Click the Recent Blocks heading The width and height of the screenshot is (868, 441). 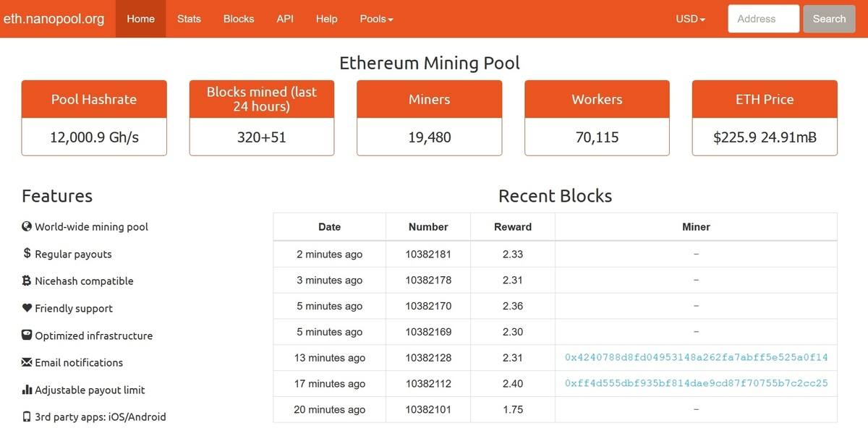pos(555,196)
